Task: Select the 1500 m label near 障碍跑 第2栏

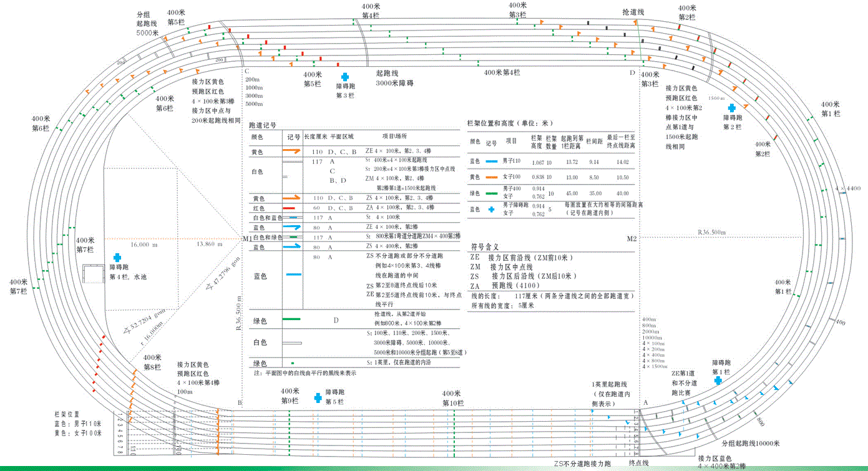Action: [x=716, y=99]
